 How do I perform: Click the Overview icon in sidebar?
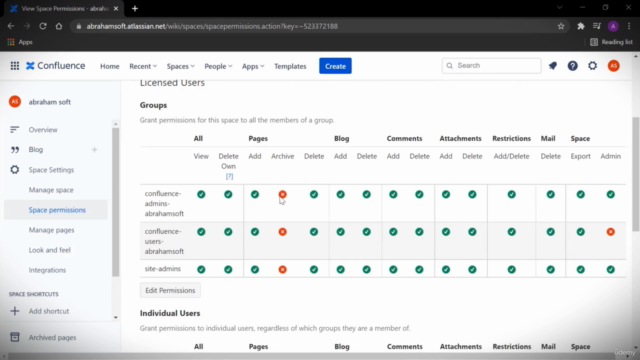tap(15, 130)
